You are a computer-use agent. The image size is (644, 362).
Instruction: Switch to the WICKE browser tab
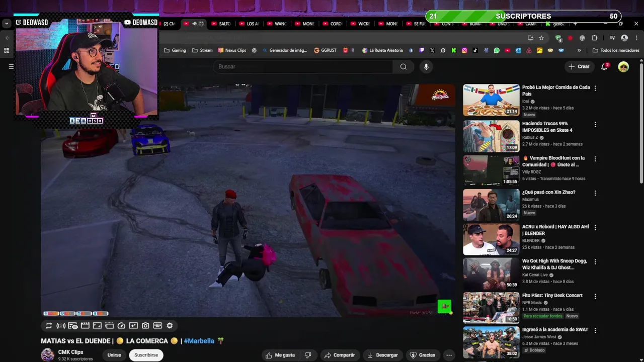click(360, 24)
